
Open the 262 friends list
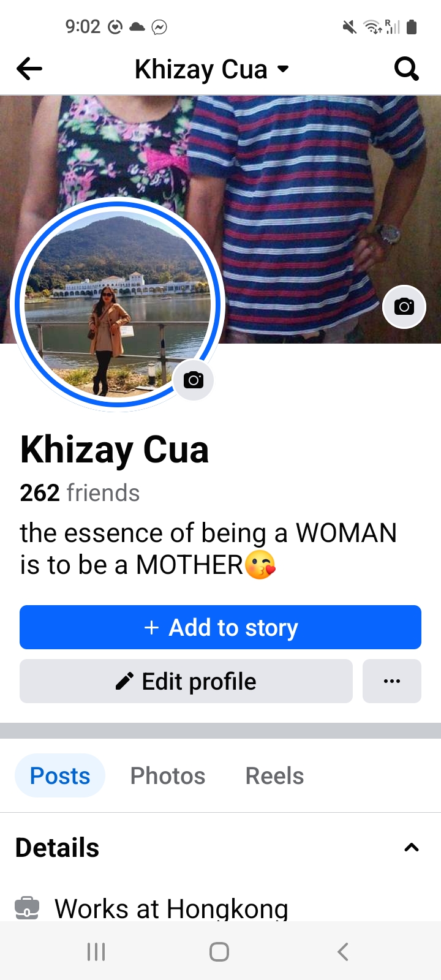[80, 493]
